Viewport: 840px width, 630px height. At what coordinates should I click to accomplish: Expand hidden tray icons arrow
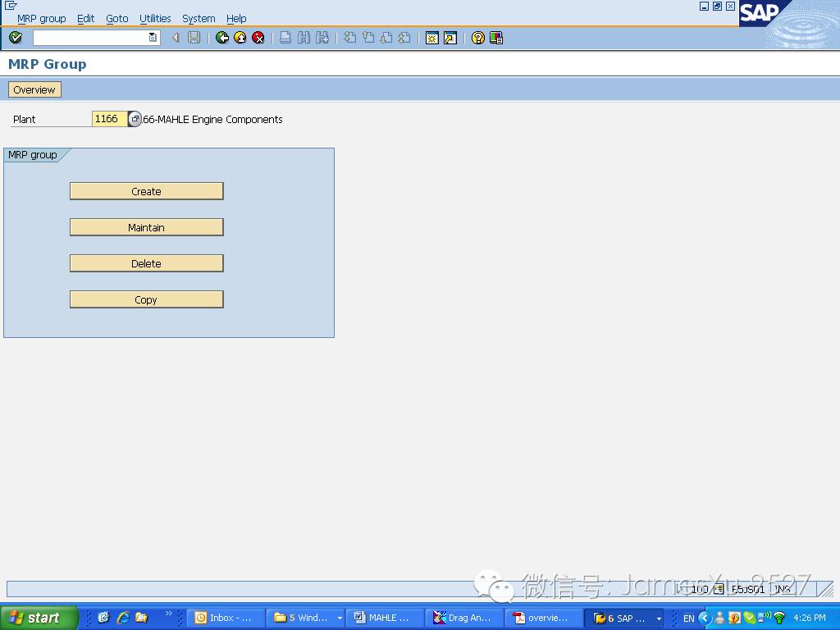[705, 619]
